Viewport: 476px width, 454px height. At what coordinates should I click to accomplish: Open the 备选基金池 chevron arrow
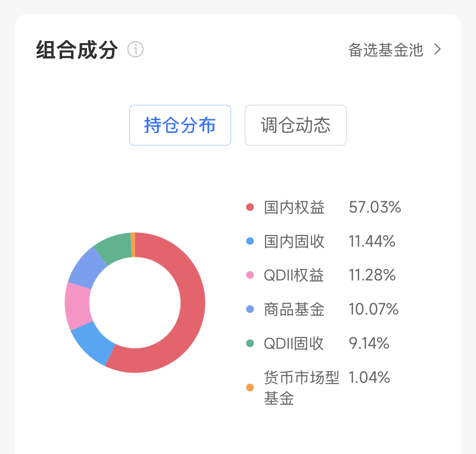(x=437, y=50)
